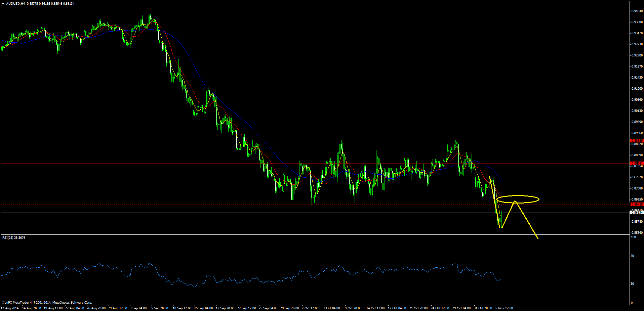Click the 0.89260 price axis label
Viewport: 644px width, 311px height.
(637, 133)
